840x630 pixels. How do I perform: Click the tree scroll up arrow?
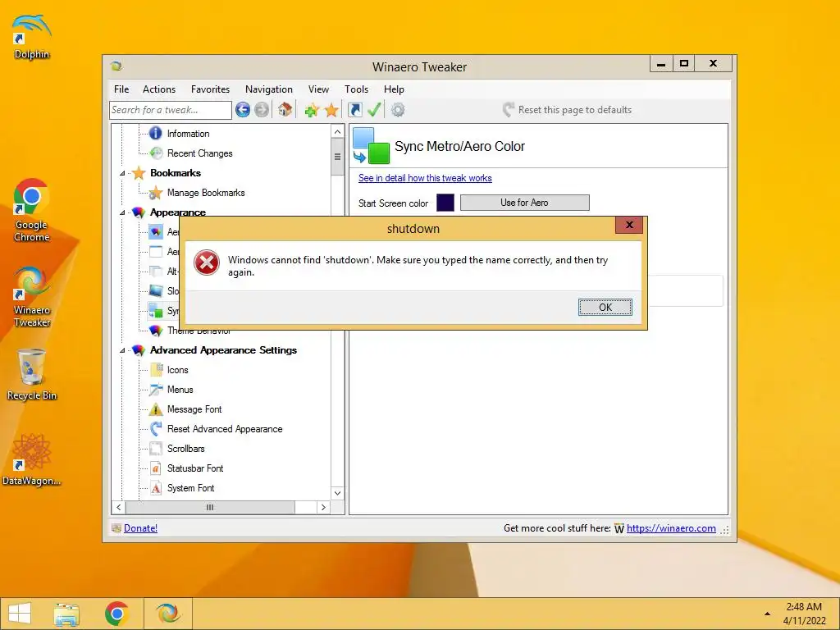(x=337, y=132)
